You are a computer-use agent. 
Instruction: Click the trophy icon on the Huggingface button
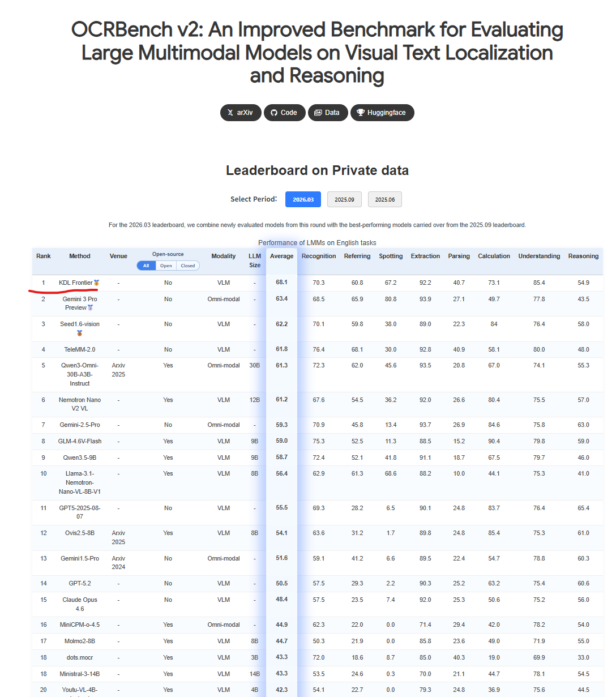coord(361,113)
